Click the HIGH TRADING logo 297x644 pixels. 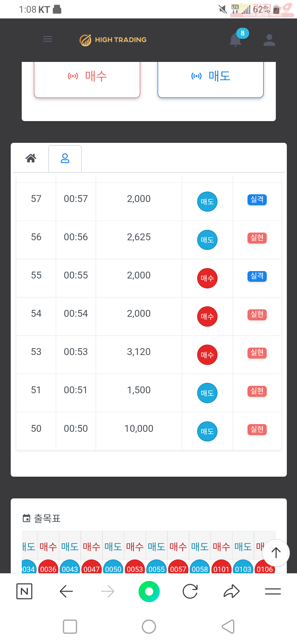pyautogui.click(x=113, y=40)
